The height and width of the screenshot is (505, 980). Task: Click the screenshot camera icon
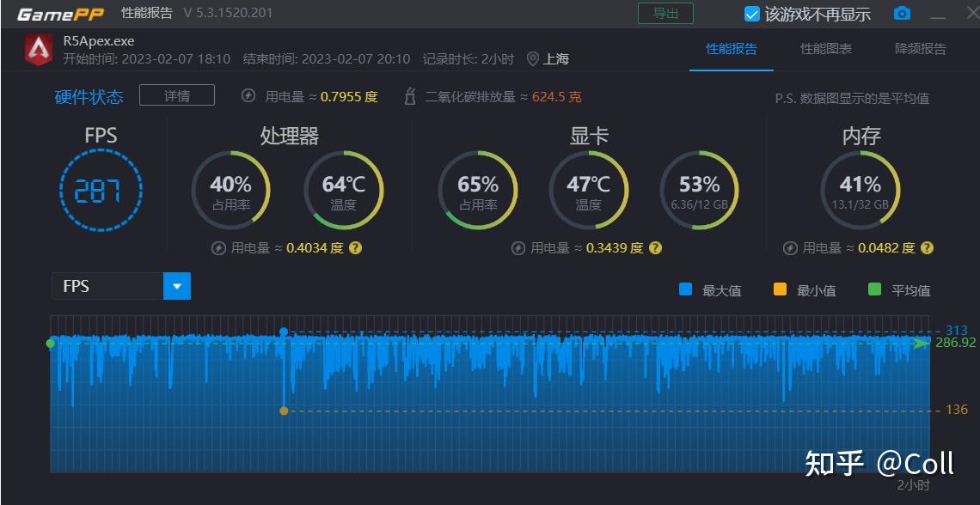point(901,13)
